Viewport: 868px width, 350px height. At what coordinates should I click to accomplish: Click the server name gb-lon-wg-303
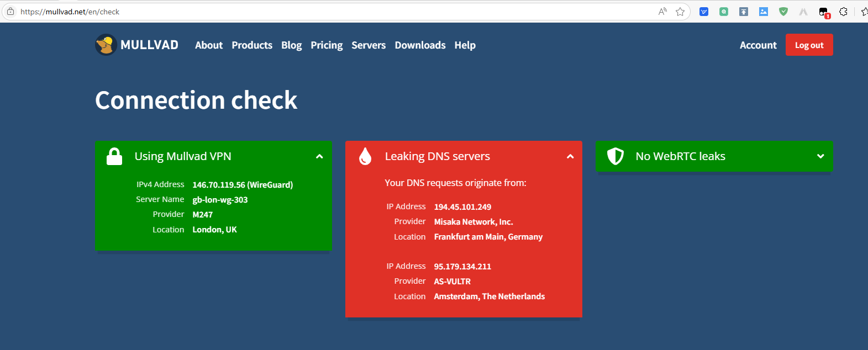tap(220, 200)
